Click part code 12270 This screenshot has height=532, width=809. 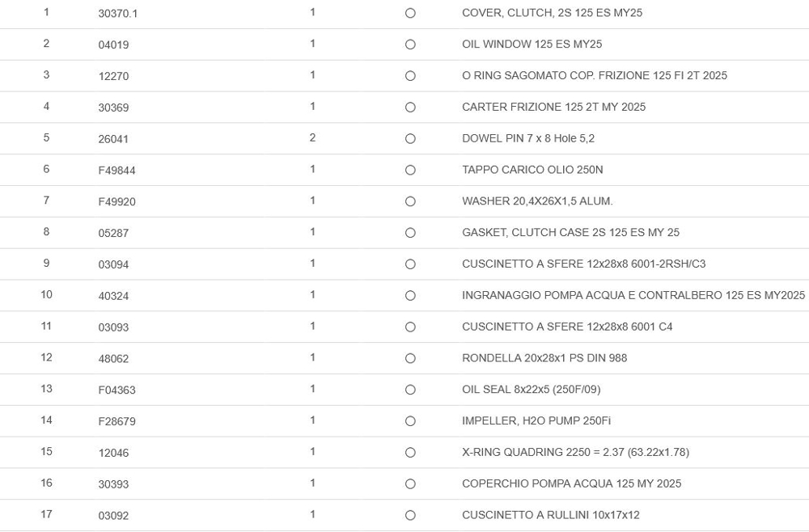pos(113,76)
